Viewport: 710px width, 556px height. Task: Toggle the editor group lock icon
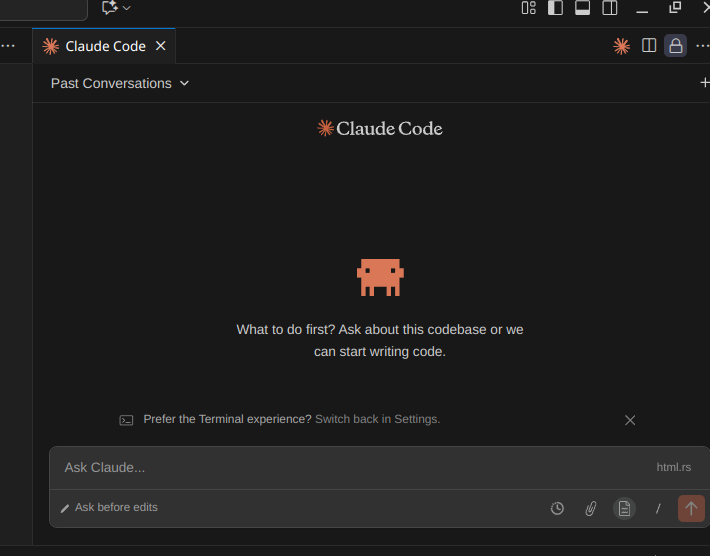click(676, 46)
